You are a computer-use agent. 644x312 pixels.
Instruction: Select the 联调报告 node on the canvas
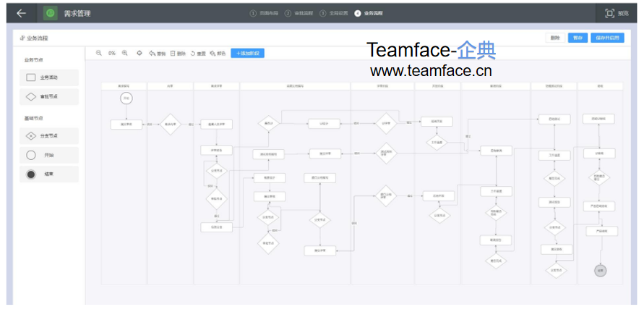tap(496, 240)
